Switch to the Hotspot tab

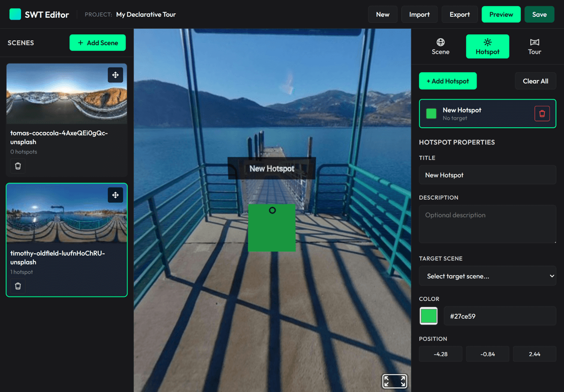point(488,46)
